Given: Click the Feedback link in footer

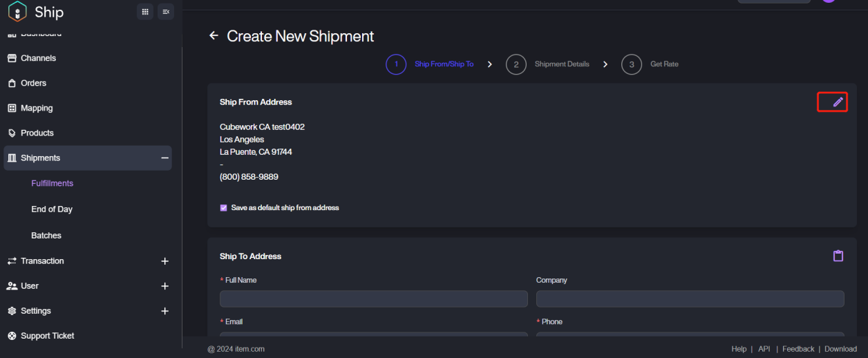Looking at the screenshot, I should pyautogui.click(x=798, y=349).
